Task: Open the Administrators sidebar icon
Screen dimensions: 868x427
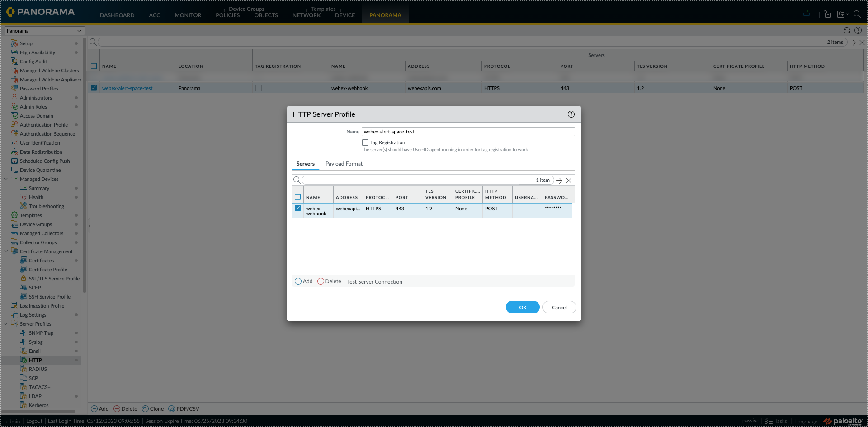Action: [14, 98]
